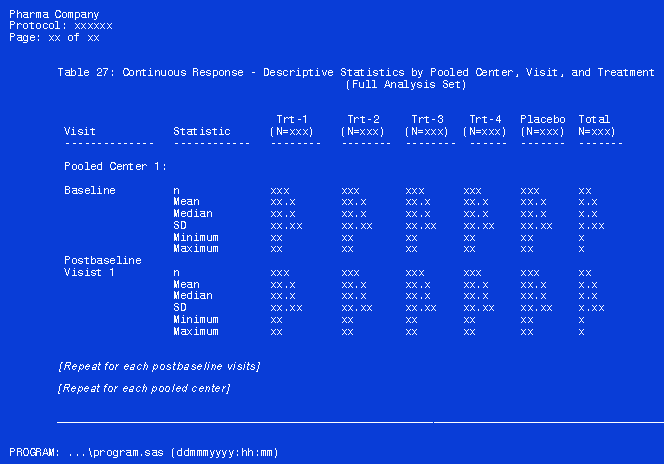Click the Postbaseline visit label
Viewport: 664px width, 464px height.
click(103, 260)
